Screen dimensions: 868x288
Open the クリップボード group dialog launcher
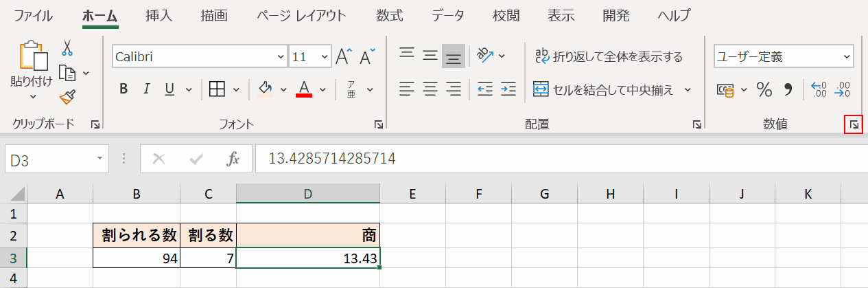click(95, 124)
